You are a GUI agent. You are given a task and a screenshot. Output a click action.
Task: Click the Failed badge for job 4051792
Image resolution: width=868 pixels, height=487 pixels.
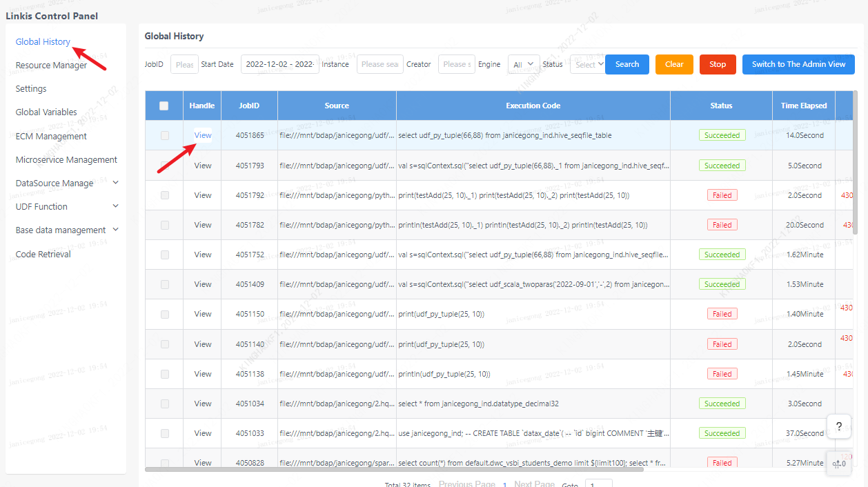(x=722, y=195)
